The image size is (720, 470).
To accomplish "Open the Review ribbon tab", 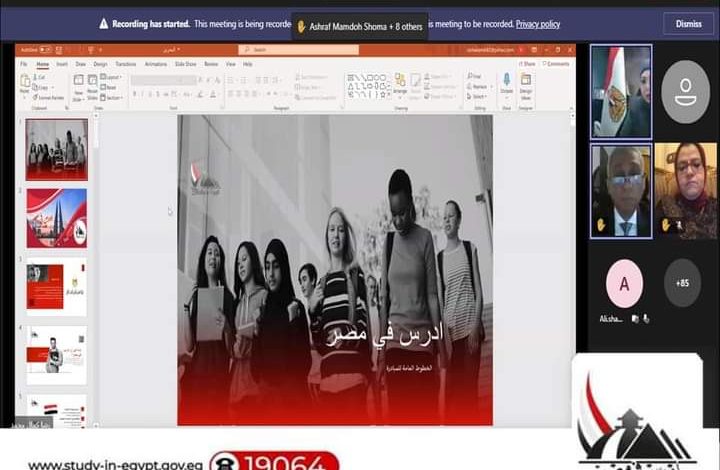I will (211, 64).
